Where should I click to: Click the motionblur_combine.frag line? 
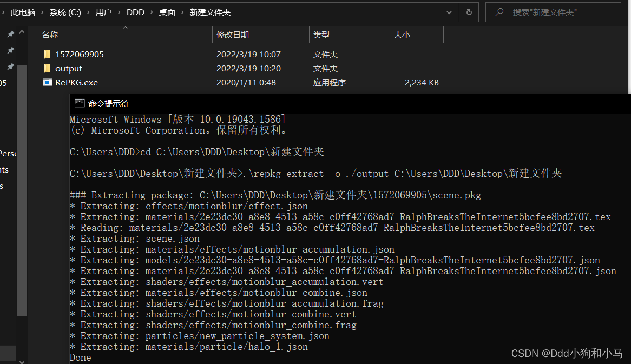point(213,325)
